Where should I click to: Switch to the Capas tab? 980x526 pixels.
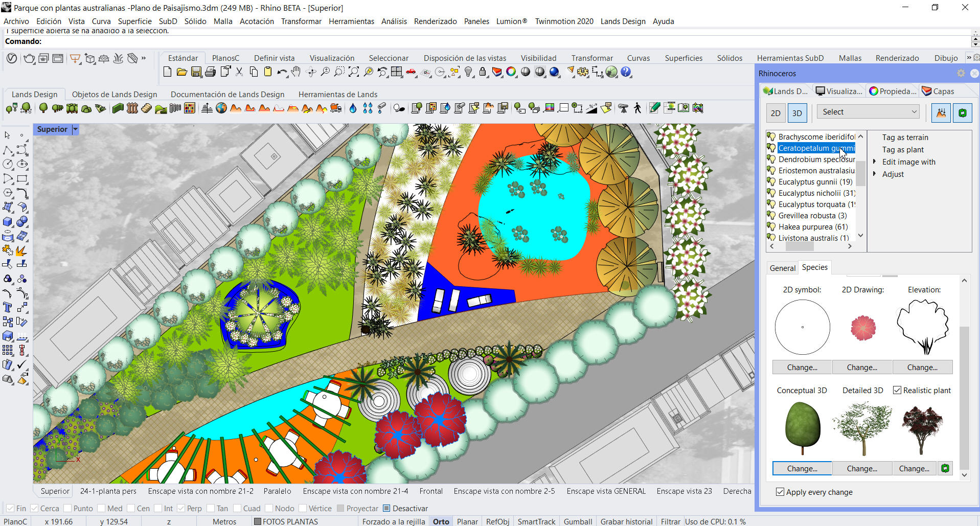[941, 91]
